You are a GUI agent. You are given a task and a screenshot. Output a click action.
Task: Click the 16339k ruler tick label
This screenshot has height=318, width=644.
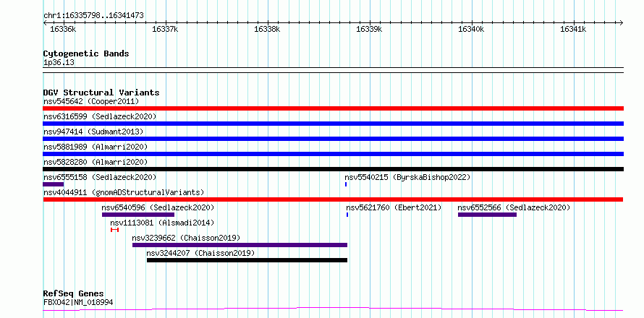click(x=369, y=29)
